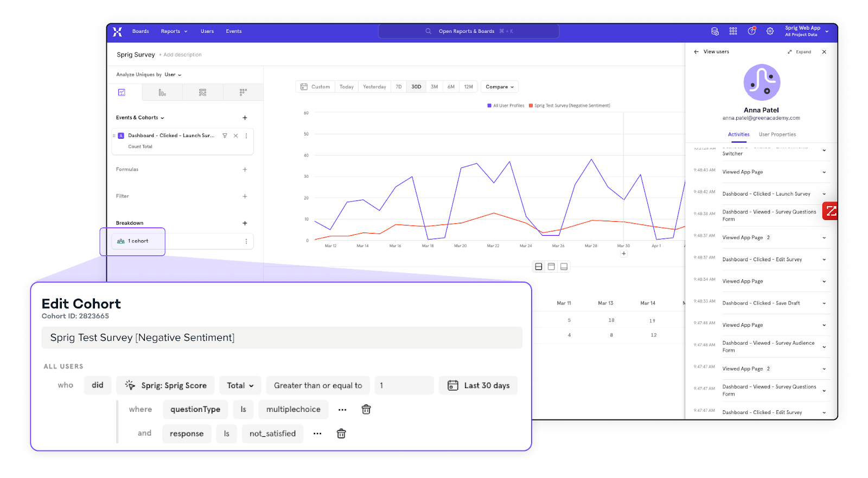Delete the response condition with trash icon
Viewport: 868px width, 478px height.
(341, 434)
